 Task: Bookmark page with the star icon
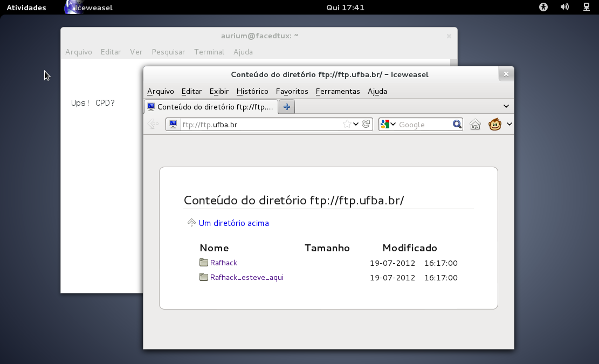pos(347,124)
